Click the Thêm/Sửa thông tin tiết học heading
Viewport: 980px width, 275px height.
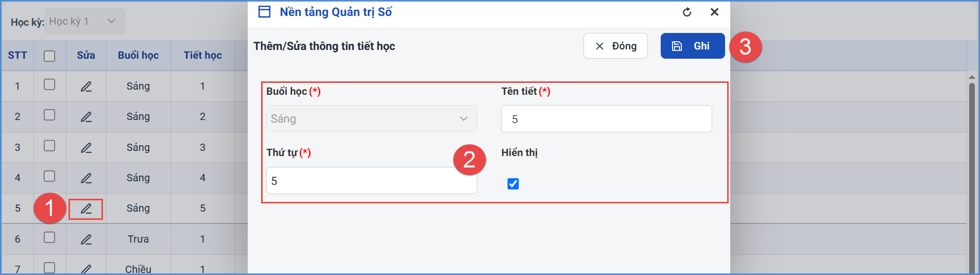tap(324, 46)
